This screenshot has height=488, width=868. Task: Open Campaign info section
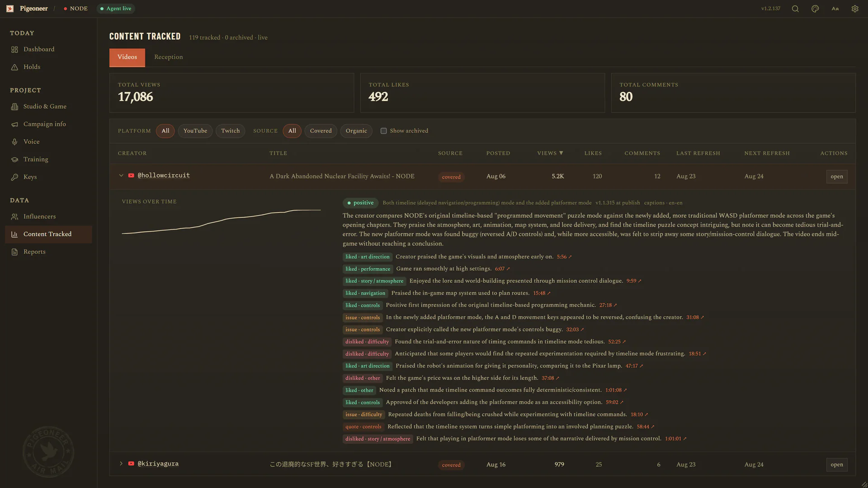point(48,124)
